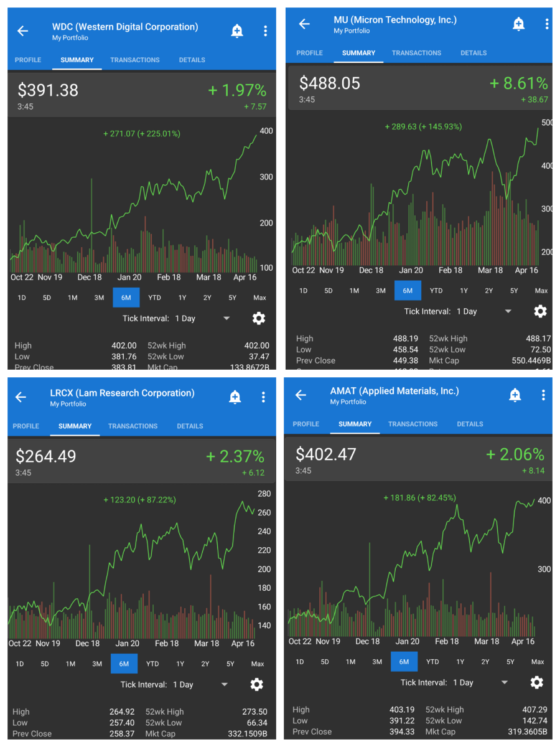Open the Details tab for Applied Materials
Image resolution: width=560 pixels, height=747 pixels.
click(x=470, y=424)
